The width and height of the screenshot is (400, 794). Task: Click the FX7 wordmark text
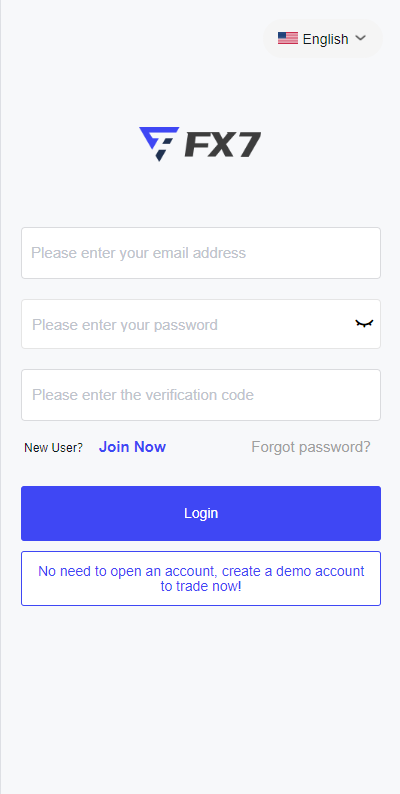pos(223,145)
